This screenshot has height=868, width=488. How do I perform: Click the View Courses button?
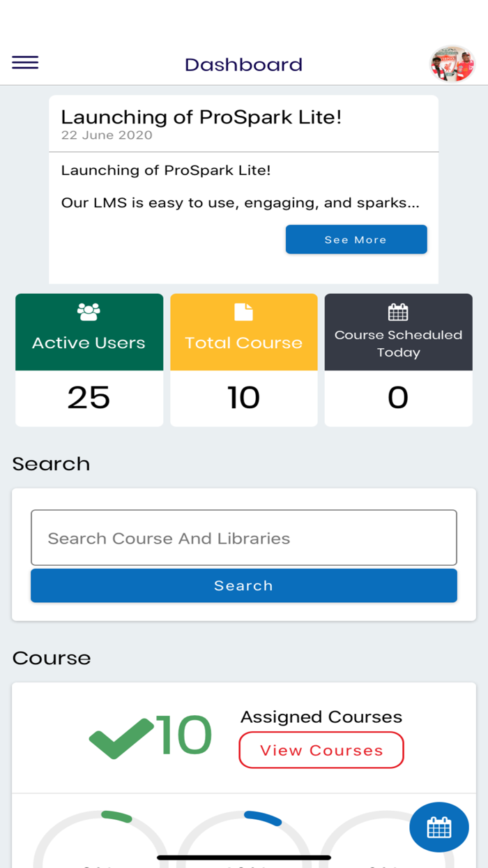[x=321, y=749]
